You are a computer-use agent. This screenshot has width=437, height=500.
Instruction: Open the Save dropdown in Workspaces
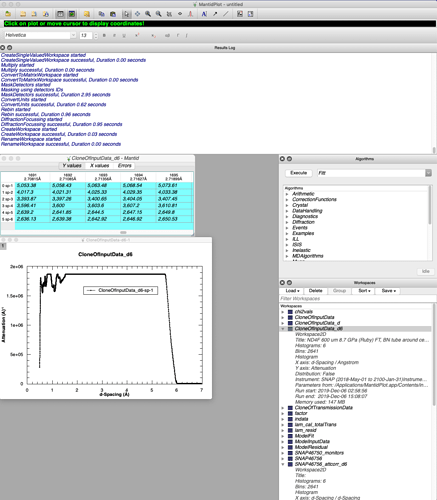click(389, 291)
